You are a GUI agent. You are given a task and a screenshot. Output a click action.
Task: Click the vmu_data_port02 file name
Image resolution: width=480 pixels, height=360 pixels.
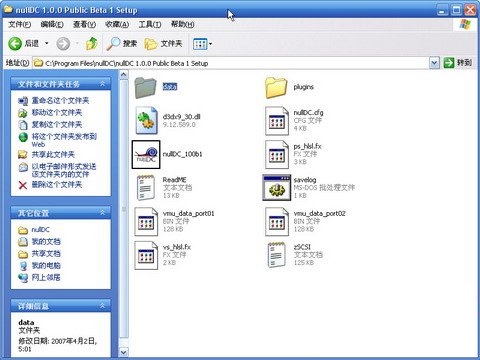point(319,213)
